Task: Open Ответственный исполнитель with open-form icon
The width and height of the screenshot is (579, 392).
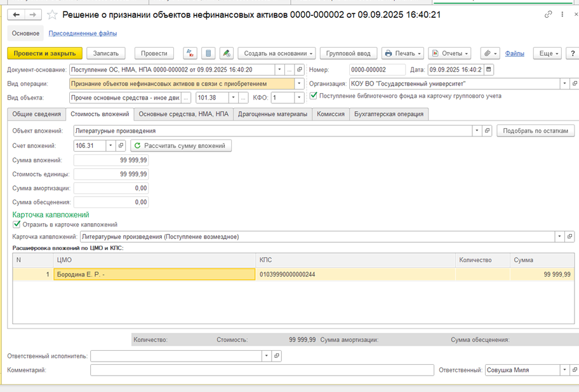Action: click(x=277, y=356)
